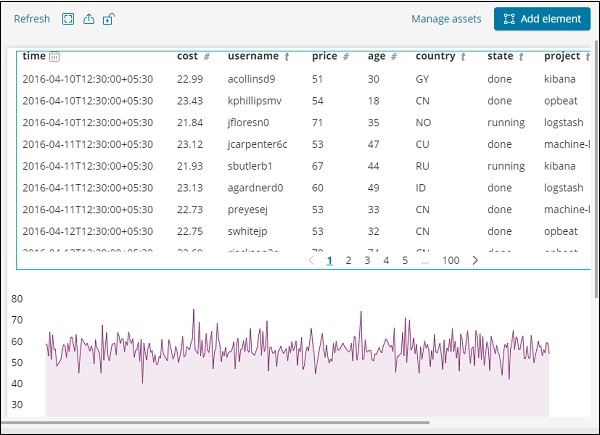
Task: Click the share workpad icon
Action: 88,19
